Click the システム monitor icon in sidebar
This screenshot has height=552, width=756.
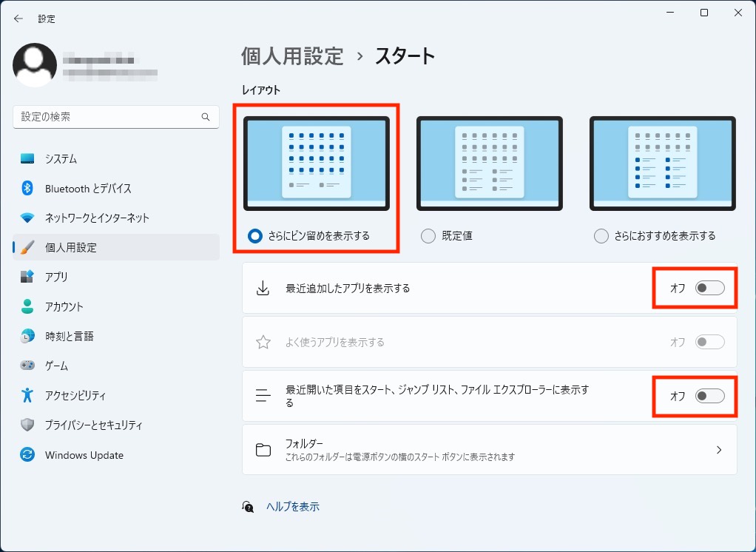pos(27,159)
